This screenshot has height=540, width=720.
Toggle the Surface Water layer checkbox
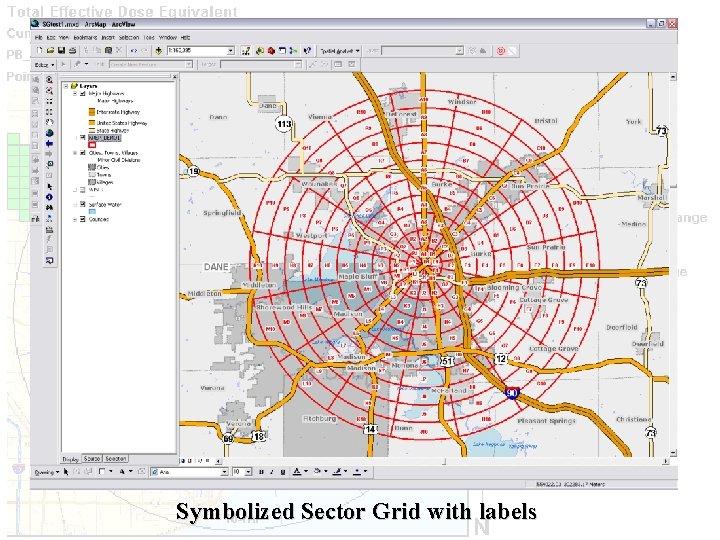click(x=83, y=204)
